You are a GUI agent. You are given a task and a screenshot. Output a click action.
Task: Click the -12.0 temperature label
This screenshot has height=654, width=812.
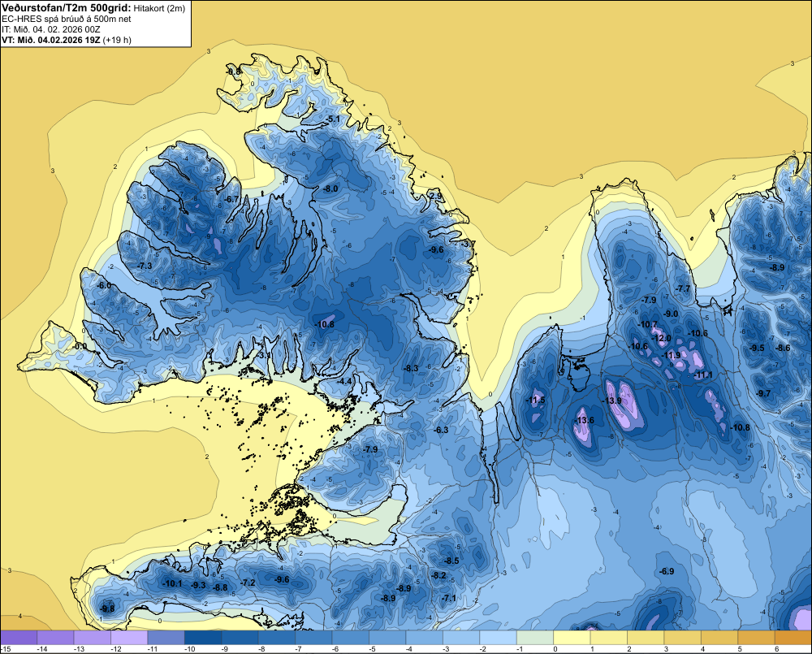pyautogui.click(x=661, y=339)
